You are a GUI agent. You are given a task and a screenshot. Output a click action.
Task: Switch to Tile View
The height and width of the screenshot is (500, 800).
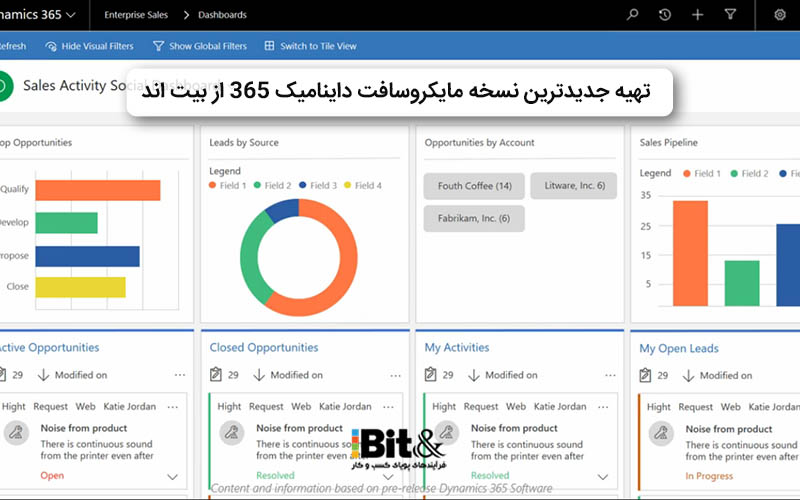(310, 46)
